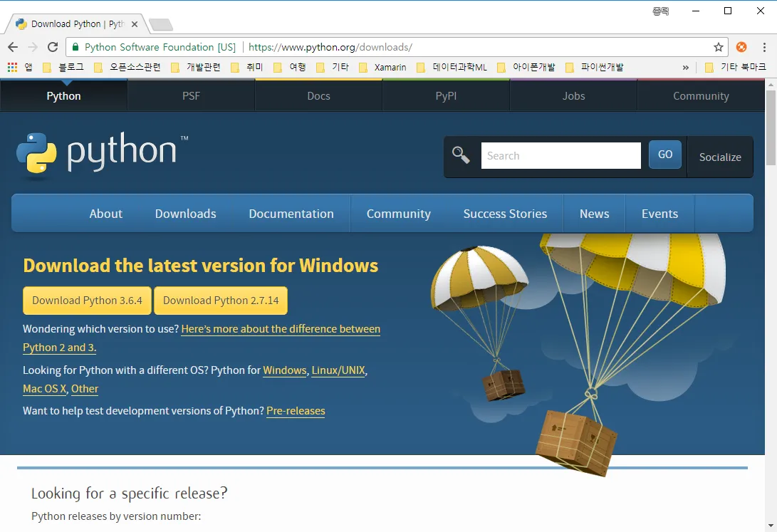Follow the Windows OS link
Screen dimensions: 777x532
284,370
